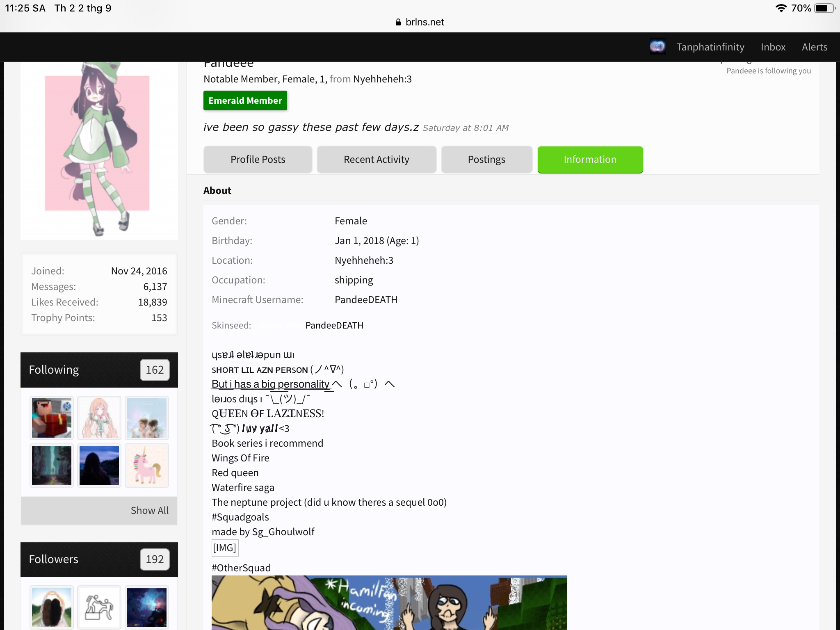Open the pink-haired anime girl avatar in Following

click(x=99, y=418)
